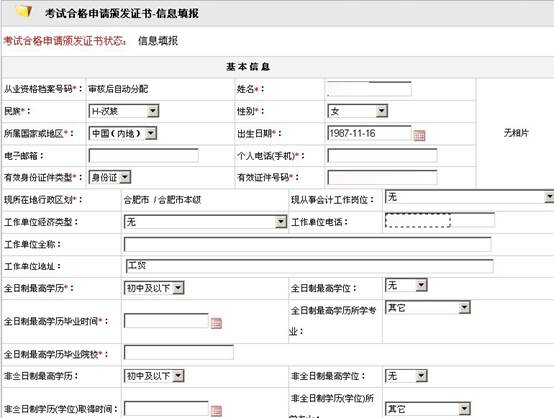Click the 有效证件号码 input field
This screenshot has width=554, height=418.
(x=382, y=177)
